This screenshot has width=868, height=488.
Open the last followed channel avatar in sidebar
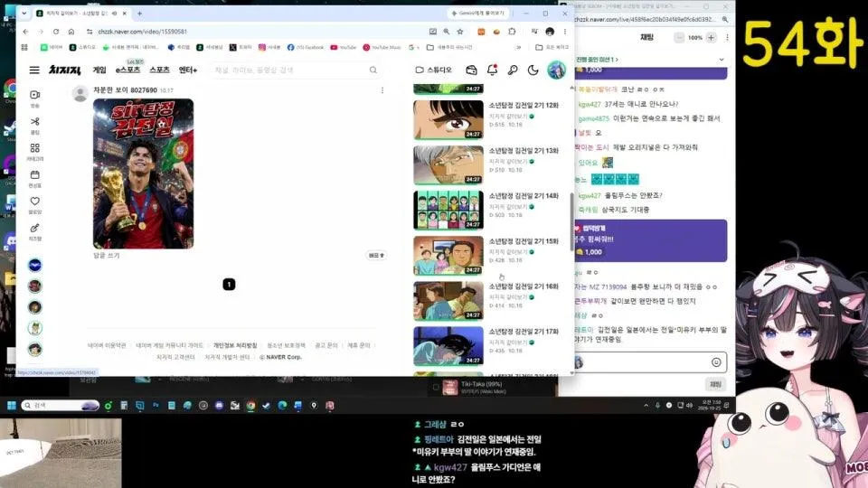35,349
